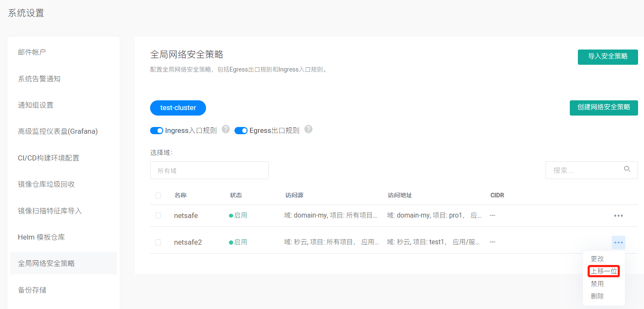Open the 选择域 dropdown showing 所有域
Screen dimensions: 644x309
pos(209,171)
